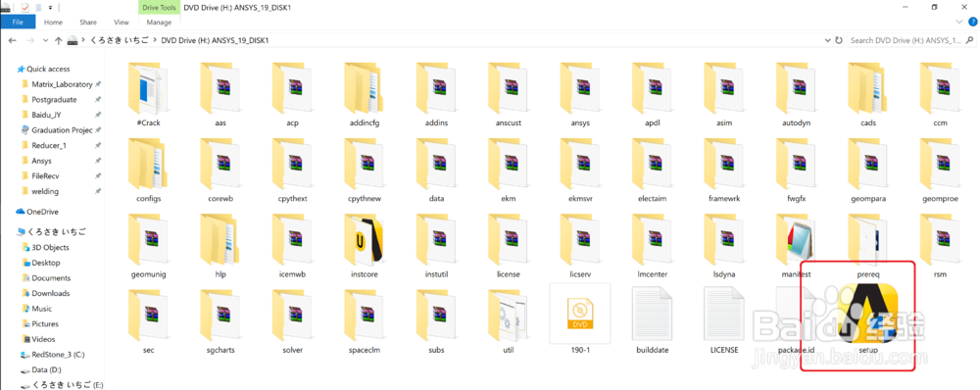Open the license folder

point(508,246)
